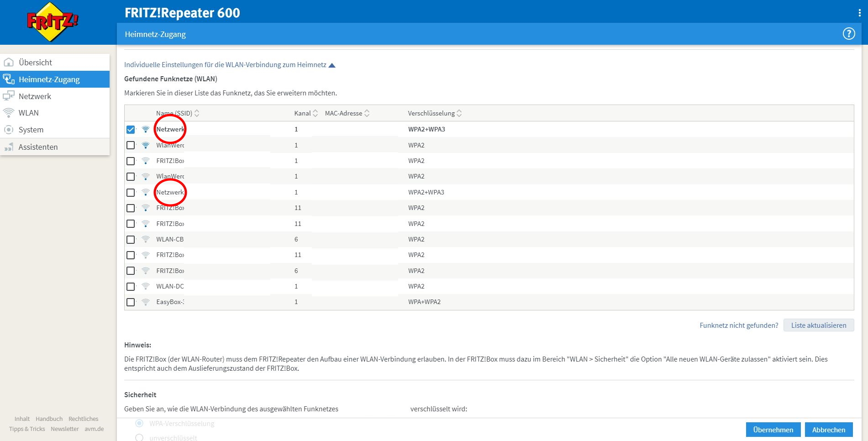The height and width of the screenshot is (441, 868).
Task: Tick the checkbox for FRITZ!Box on channel 6
Action: pyautogui.click(x=131, y=271)
